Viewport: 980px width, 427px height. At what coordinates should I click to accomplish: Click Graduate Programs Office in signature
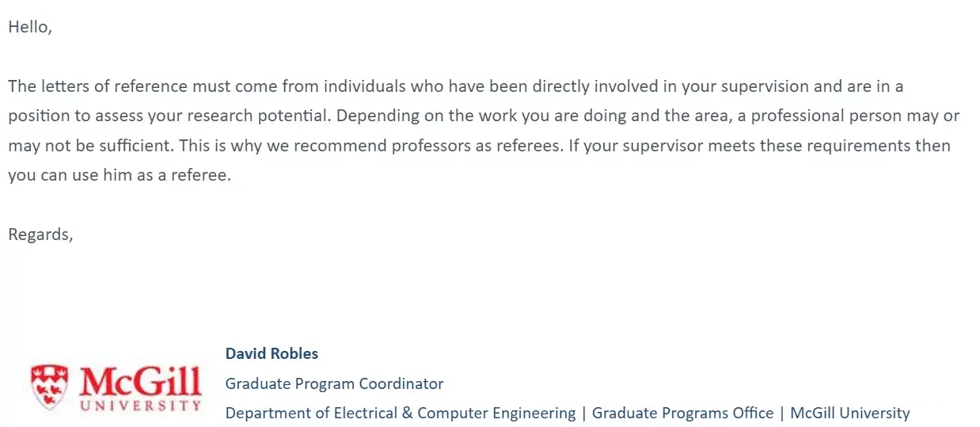(682, 413)
